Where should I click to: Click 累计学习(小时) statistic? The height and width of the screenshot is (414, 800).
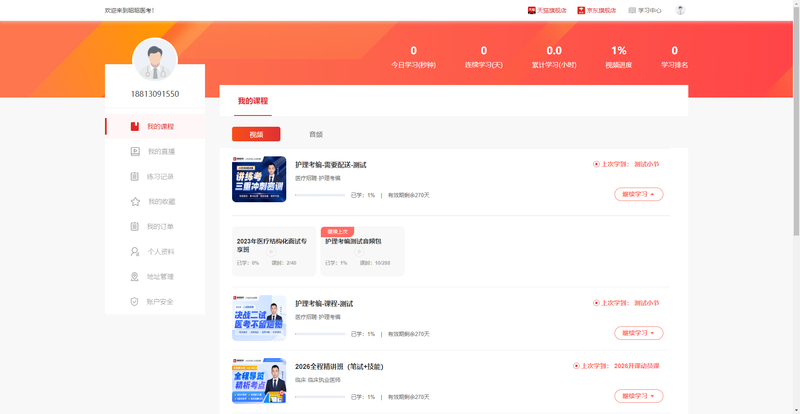point(554,57)
